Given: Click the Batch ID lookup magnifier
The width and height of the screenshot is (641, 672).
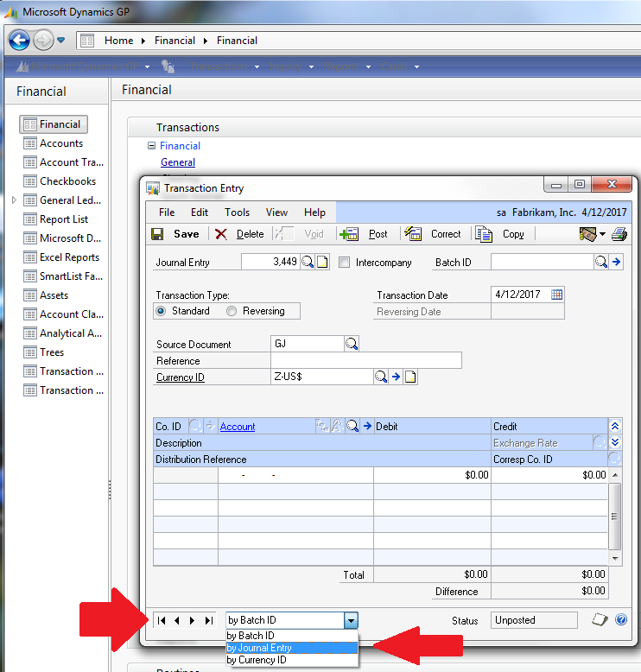Looking at the screenshot, I should [x=601, y=263].
